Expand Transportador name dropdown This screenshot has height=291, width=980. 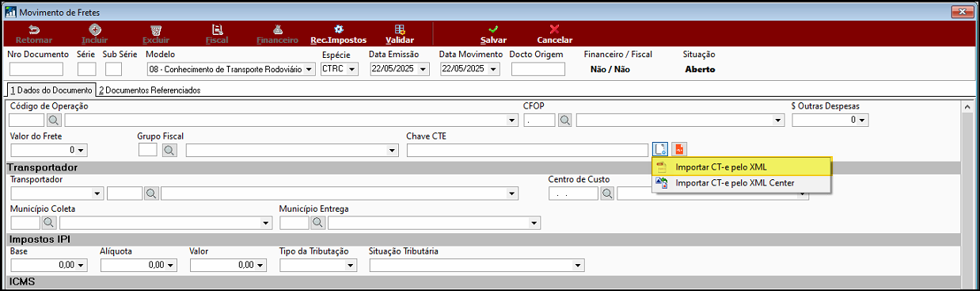[513, 193]
